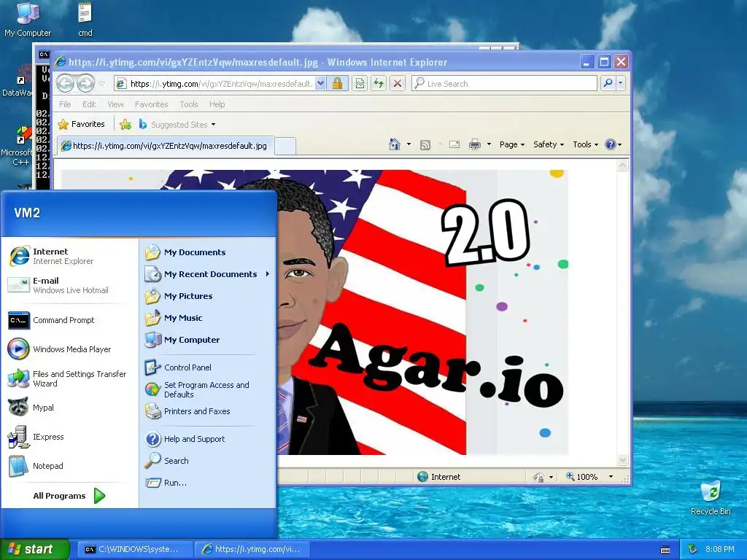Open Home button dropdown arrow
The image size is (747, 560).
point(409,144)
